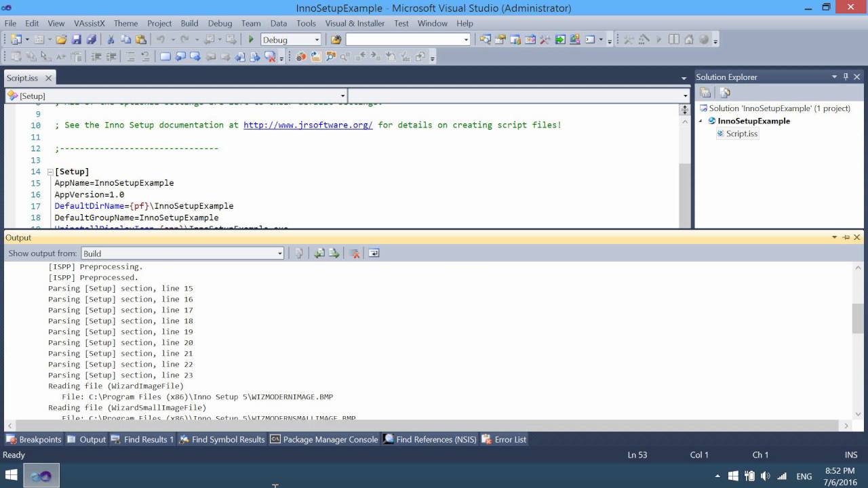The height and width of the screenshot is (488, 868).
Task: Click the Copy toolbar icon
Action: pos(125,40)
